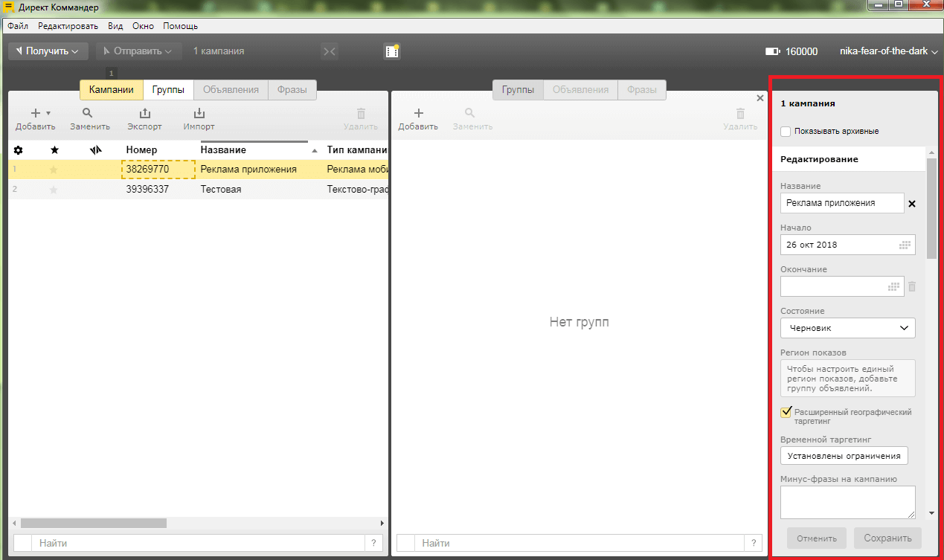Open the account dropdown nika-fear-of-the-dark
The height and width of the screenshot is (560, 944).
[x=888, y=51]
